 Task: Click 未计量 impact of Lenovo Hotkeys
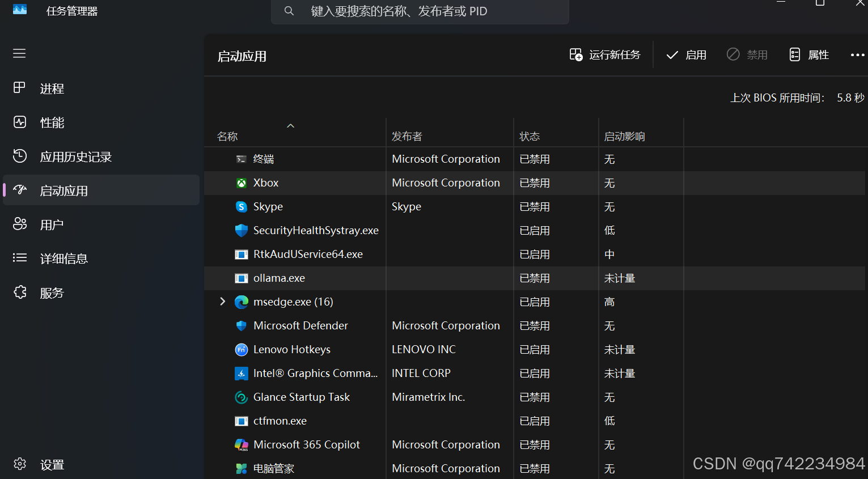620,350
